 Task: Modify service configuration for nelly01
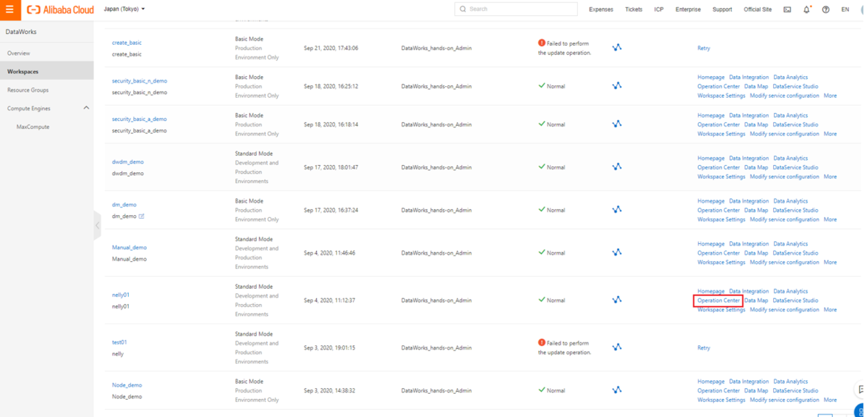point(785,310)
